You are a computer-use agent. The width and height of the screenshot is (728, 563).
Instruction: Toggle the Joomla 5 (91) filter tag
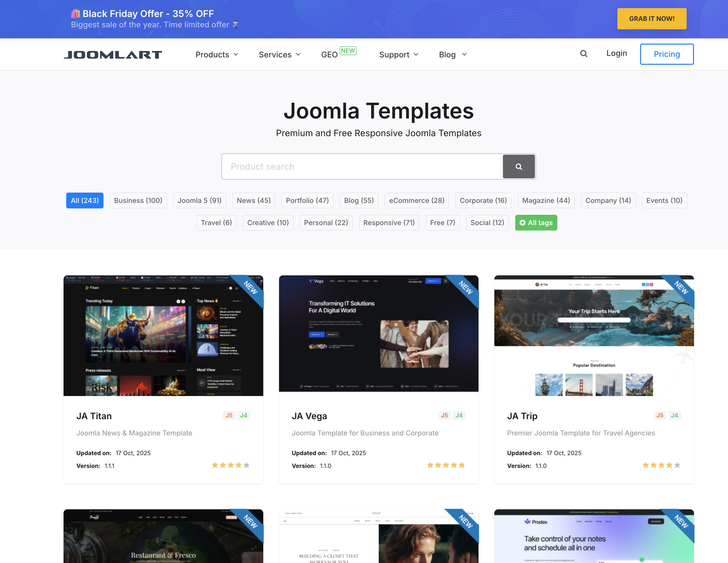pyautogui.click(x=199, y=200)
